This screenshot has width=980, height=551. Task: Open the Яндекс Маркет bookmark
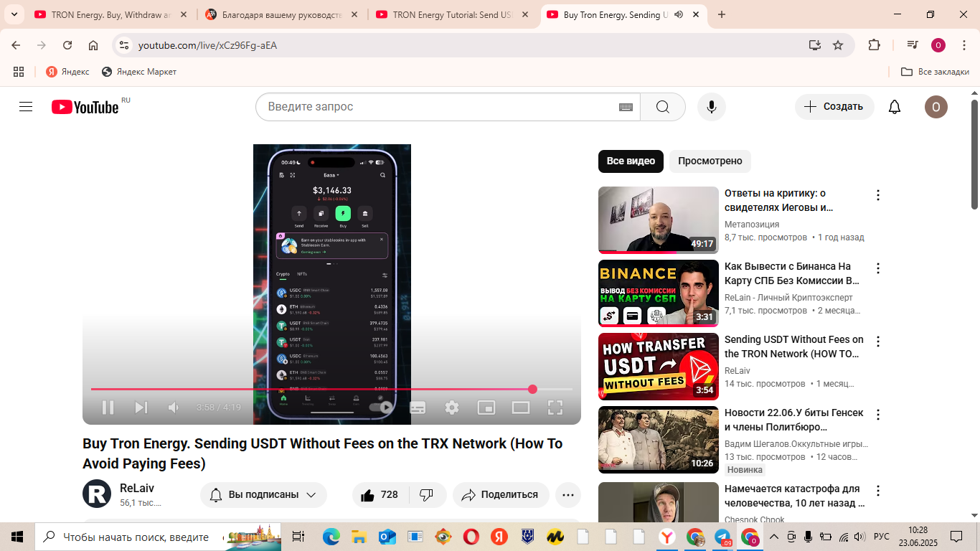coord(139,72)
